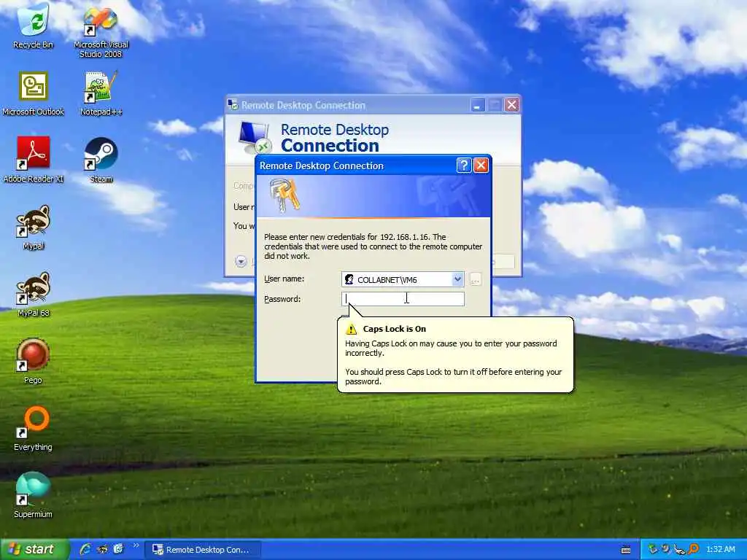Click the background Remote Desktop Connection title bar icon

(x=233, y=105)
